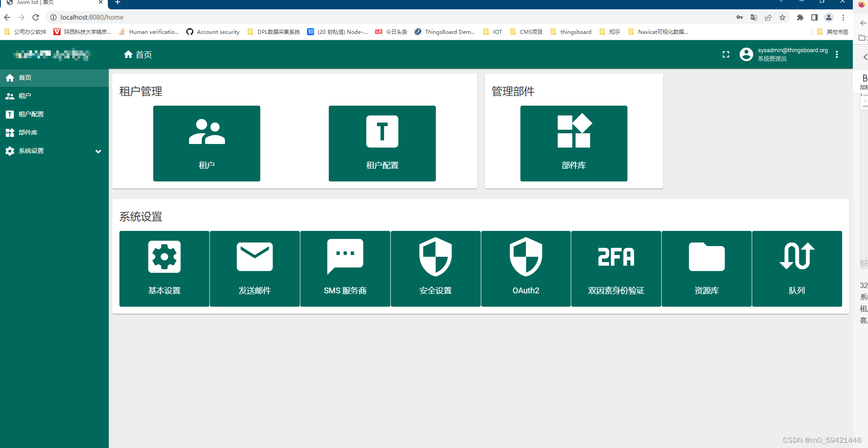
Task: Open the 发送邮件 mail server card
Action: (255, 269)
